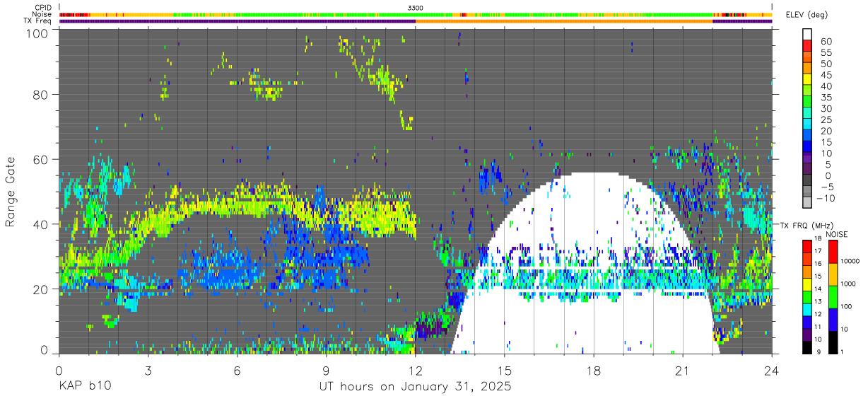Viewport: 868px width, 401px height.
Task: Click the cyan 20–25 degree elevation color segment
Action: point(807,125)
